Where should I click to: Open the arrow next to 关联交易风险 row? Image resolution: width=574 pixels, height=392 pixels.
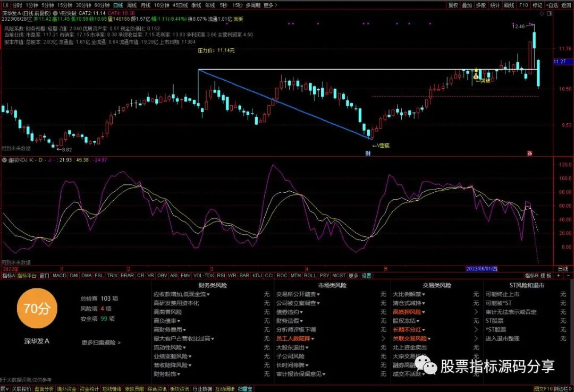pyautogui.click(x=476, y=338)
